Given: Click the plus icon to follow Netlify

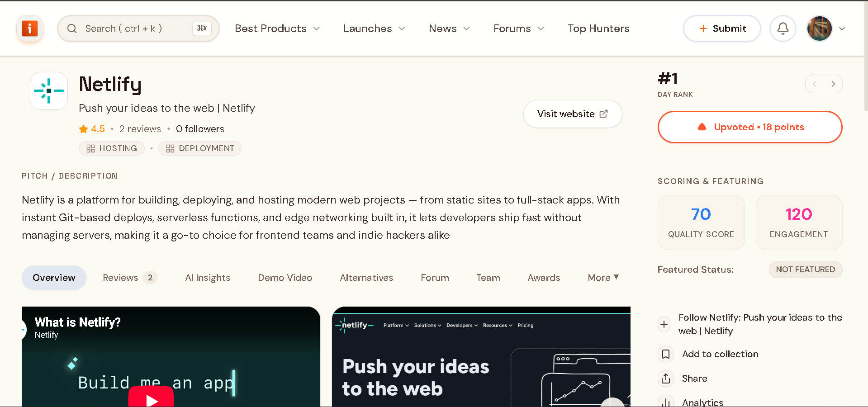Looking at the screenshot, I should (x=664, y=324).
